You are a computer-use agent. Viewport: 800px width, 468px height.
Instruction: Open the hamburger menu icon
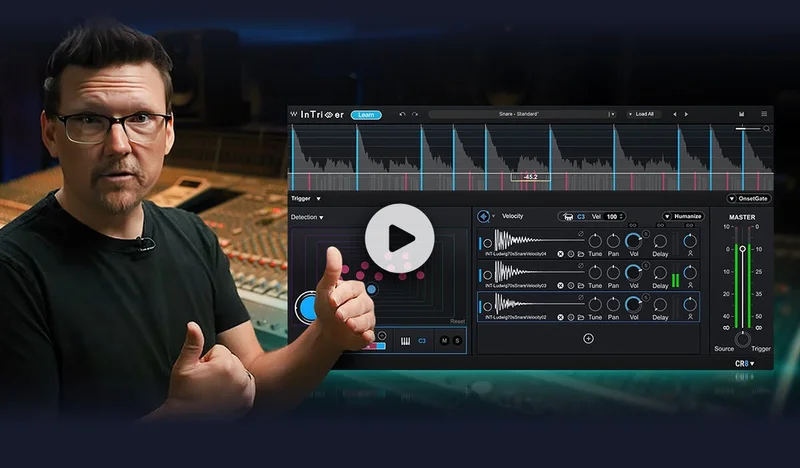click(764, 114)
